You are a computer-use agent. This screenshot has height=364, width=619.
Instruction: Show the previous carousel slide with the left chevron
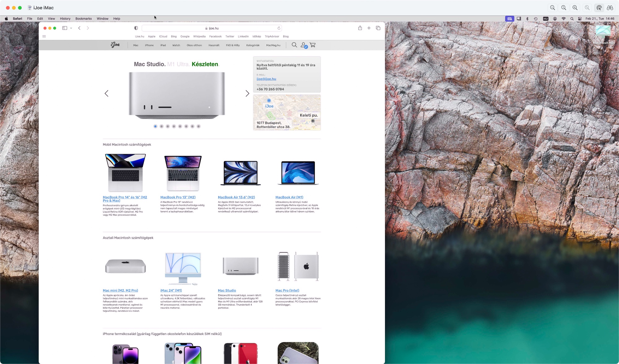(106, 93)
